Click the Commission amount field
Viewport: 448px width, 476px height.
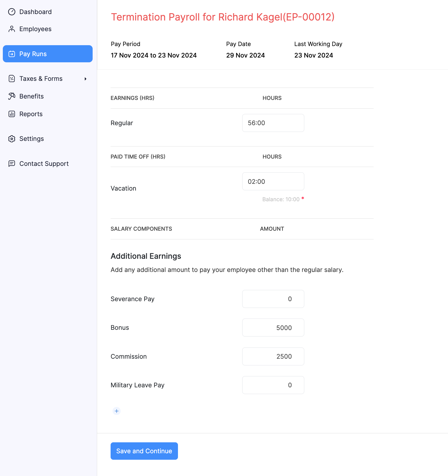click(273, 356)
